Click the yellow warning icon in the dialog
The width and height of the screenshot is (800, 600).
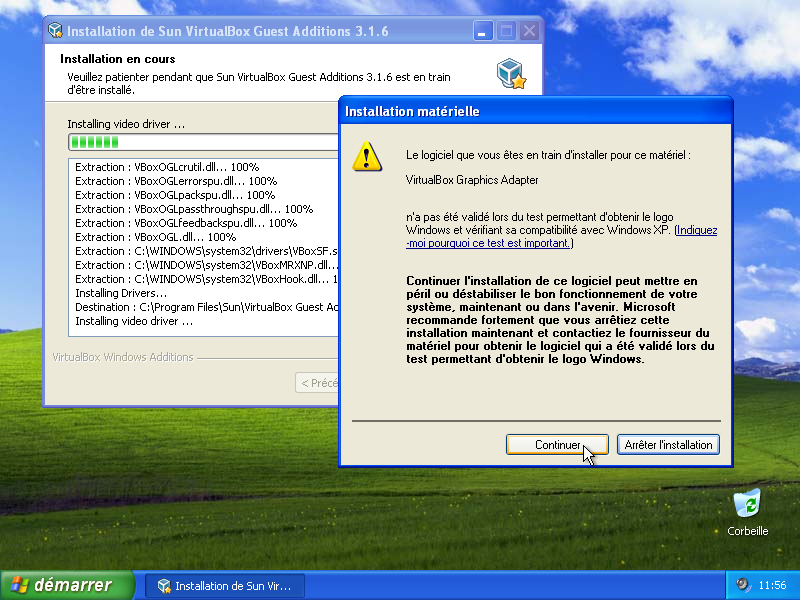367,157
